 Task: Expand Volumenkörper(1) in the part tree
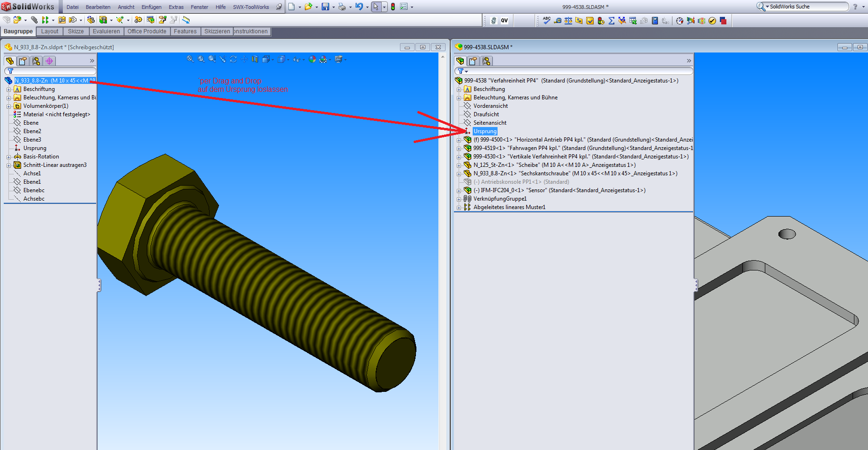click(x=8, y=106)
